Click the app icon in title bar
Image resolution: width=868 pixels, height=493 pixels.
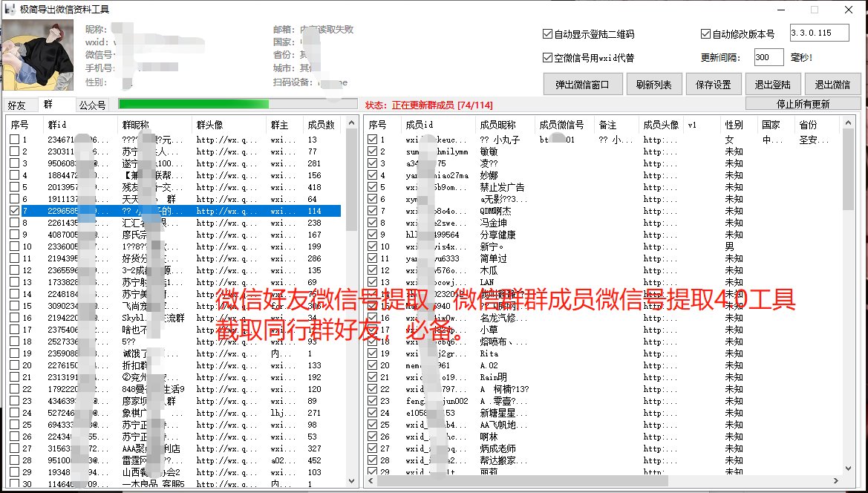coord(10,10)
